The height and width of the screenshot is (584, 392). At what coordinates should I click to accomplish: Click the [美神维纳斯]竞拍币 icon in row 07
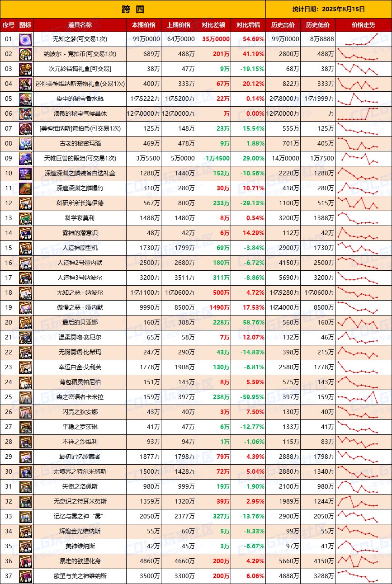(25, 129)
